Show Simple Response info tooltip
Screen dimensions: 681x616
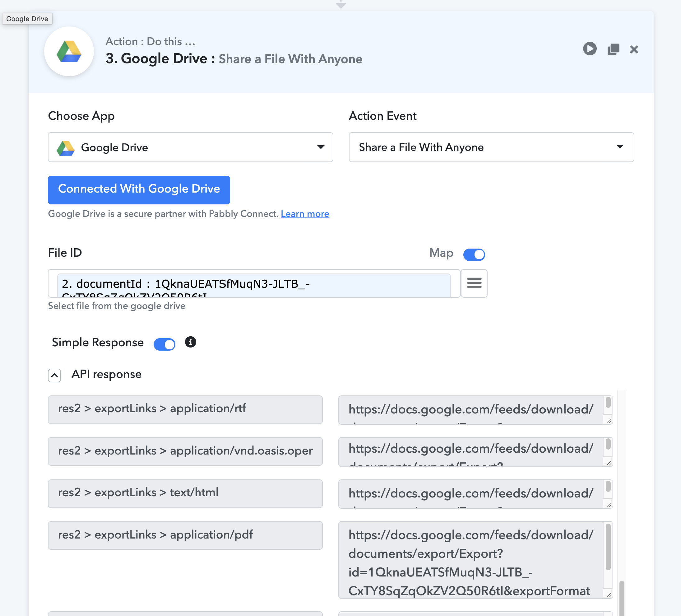pos(191,342)
